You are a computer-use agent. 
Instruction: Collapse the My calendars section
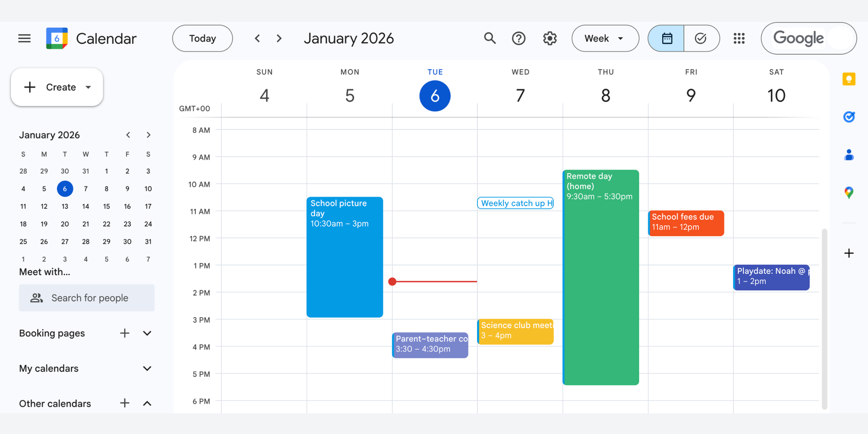tap(148, 368)
